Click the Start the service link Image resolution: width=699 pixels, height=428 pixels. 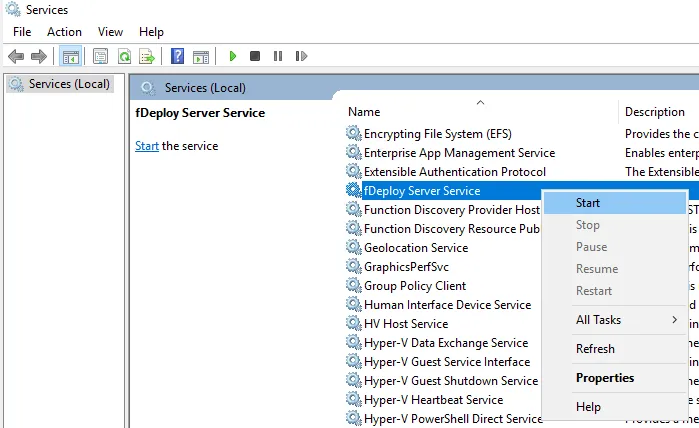click(147, 146)
